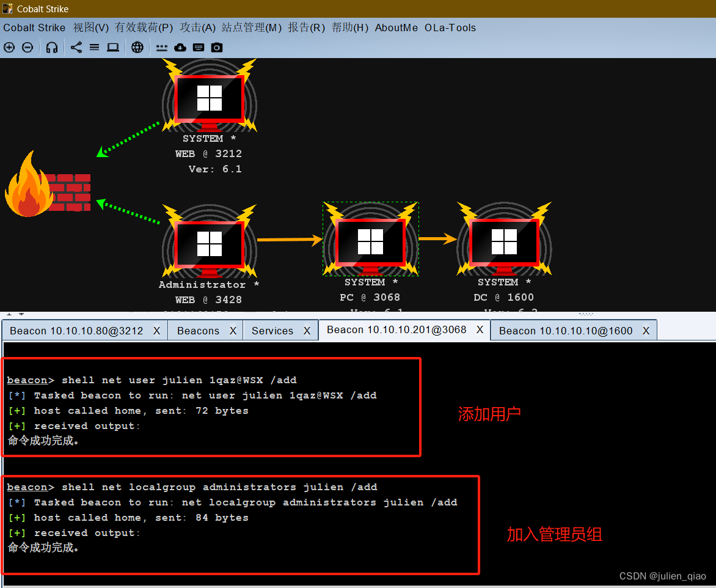
Task: Close the Beacons tab
Action: (233, 331)
